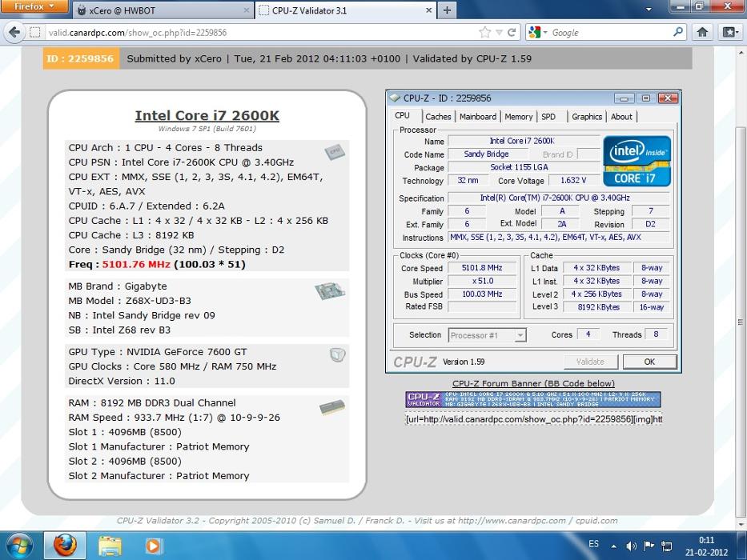The height and width of the screenshot is (560, 747).
Task: Bookmark this page with the star icon
Action: [485, 32]
